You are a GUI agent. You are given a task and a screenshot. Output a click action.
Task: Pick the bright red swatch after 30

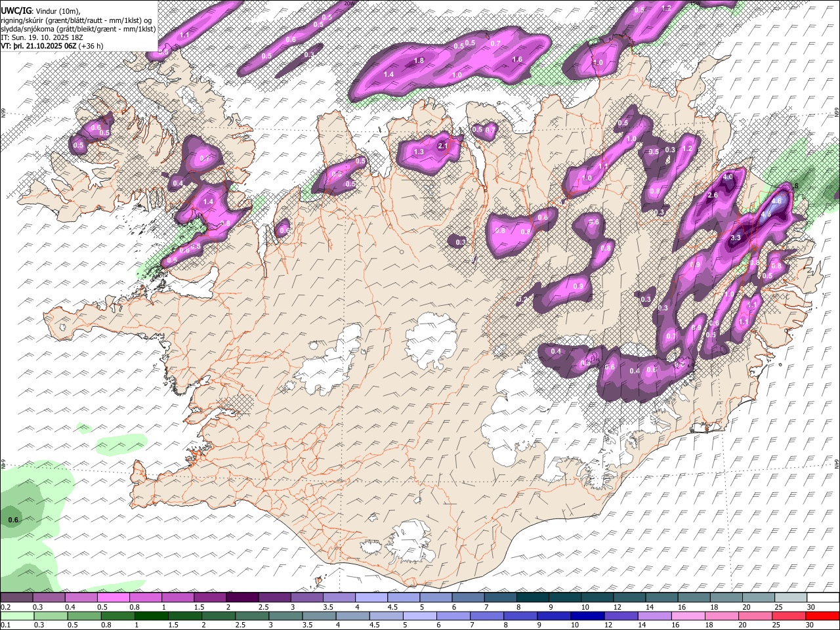[822, 616]
